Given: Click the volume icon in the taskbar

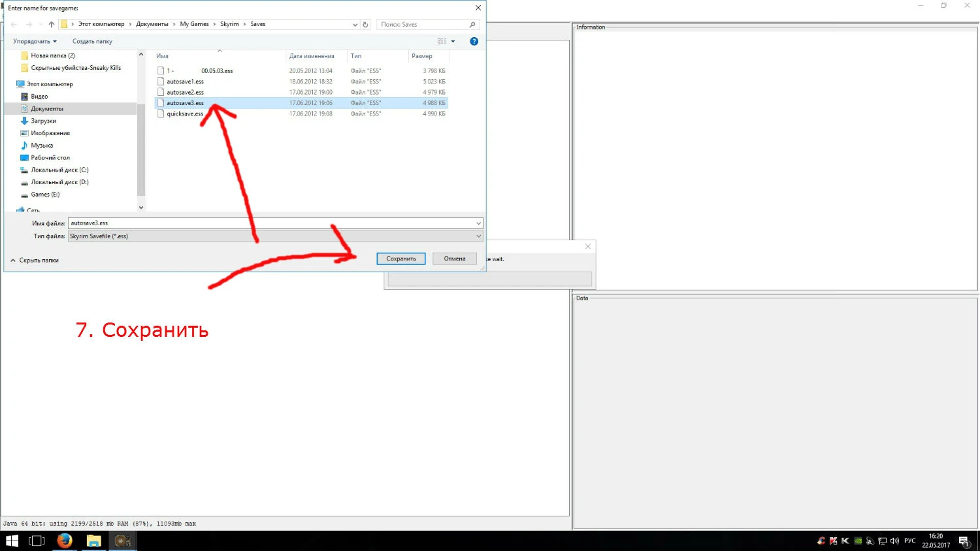Looking at the screenshot, I should coord(894,541).
